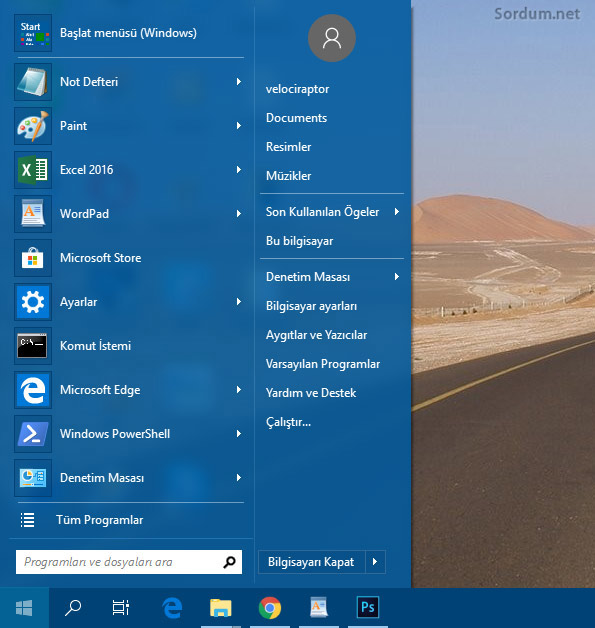The height and width of the screenshot is (628, 595).
Task: Click the magnifier icon in the search box
Action: pos(229,562)
